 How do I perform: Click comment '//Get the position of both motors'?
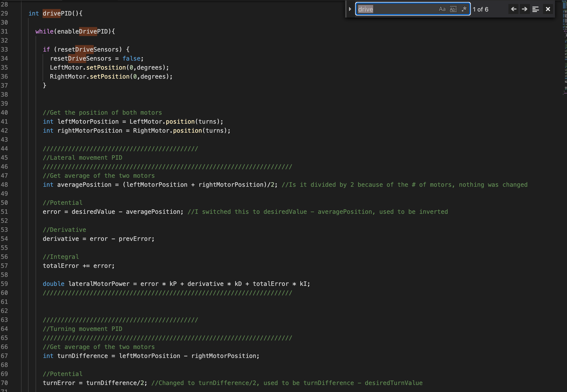102,112
